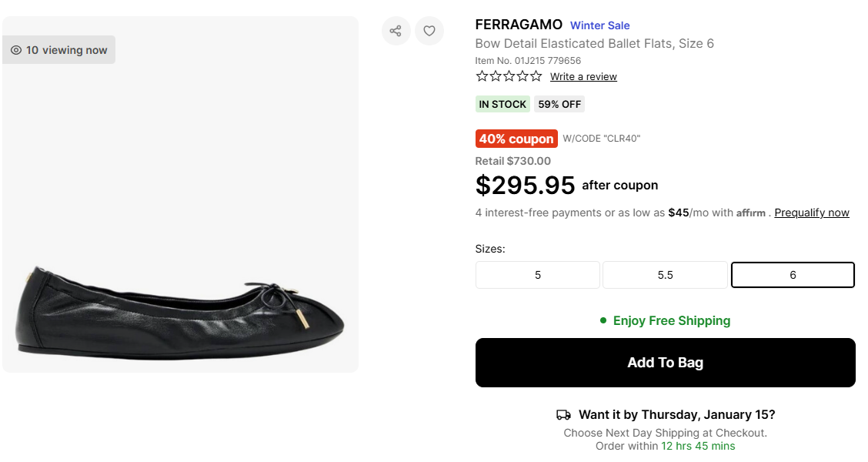Screen dimensions: 868x462
Task: Click Write a review link
Action: 583,76
